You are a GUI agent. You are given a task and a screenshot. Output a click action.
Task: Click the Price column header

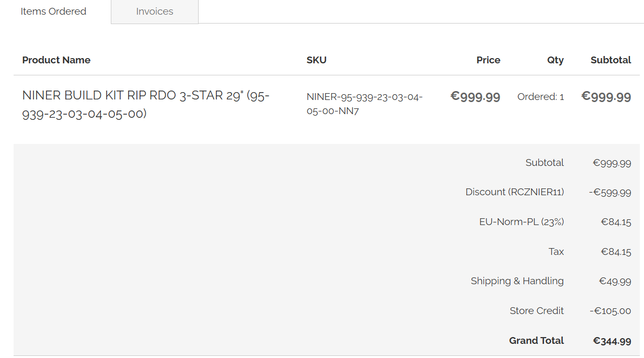488,60
